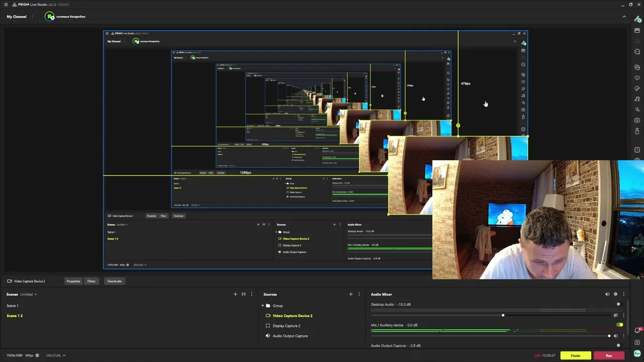Open the profile icon atop the right sidebar
This screenshot has width=644, height=362.
click(x=637, y=19)
